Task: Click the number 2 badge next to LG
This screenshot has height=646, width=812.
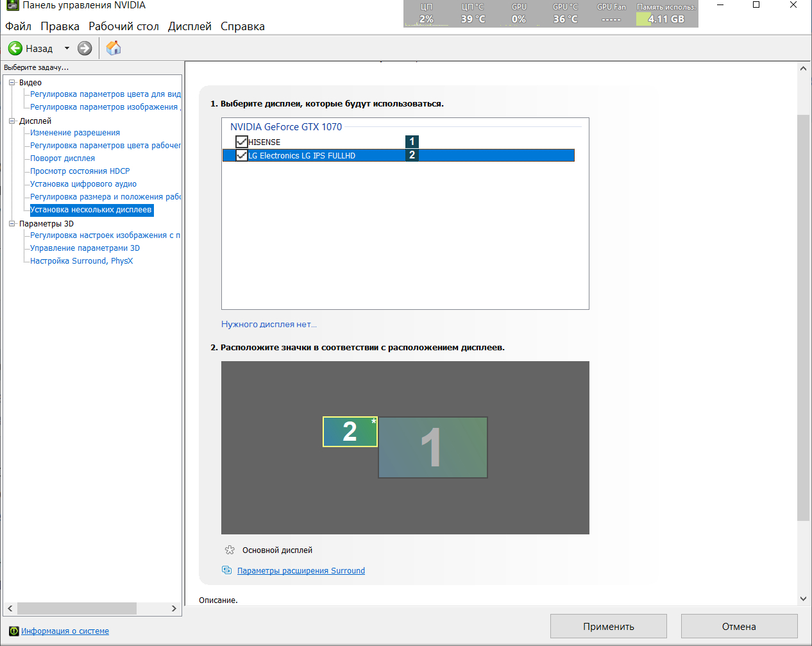Action: 412,155
